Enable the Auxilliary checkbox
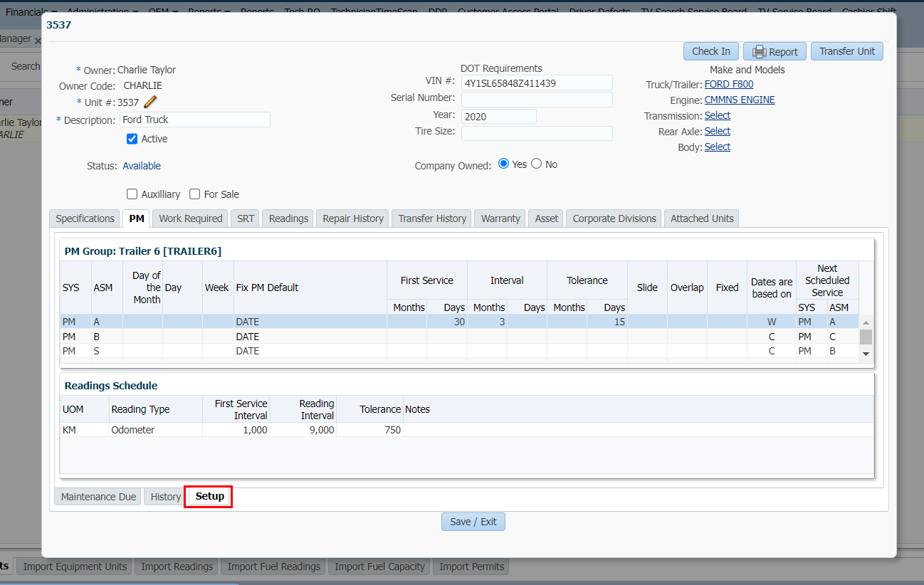This screenshot has height=585, width=924. pyautogui.click(x=132, y=194)
